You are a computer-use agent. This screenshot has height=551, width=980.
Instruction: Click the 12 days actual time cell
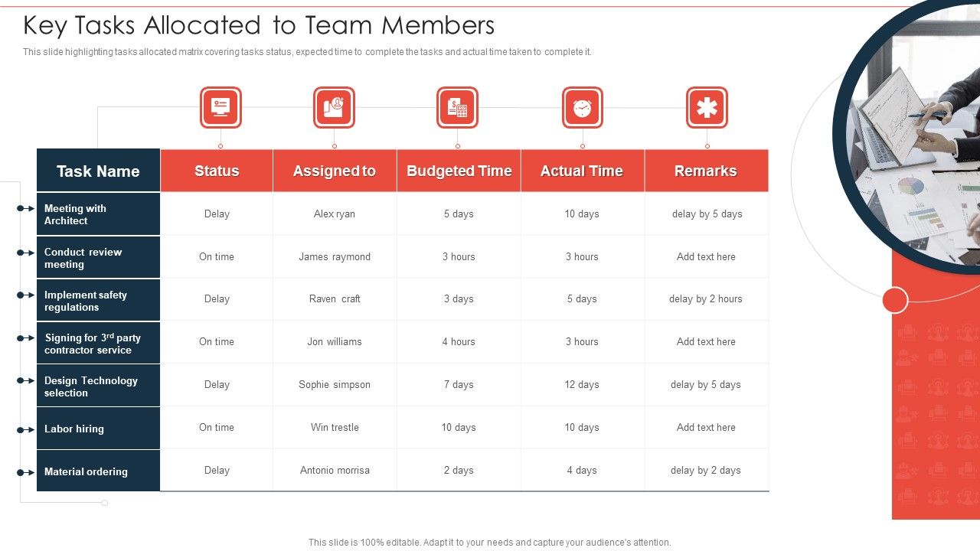pyautogui.click(x=582, y=385)
